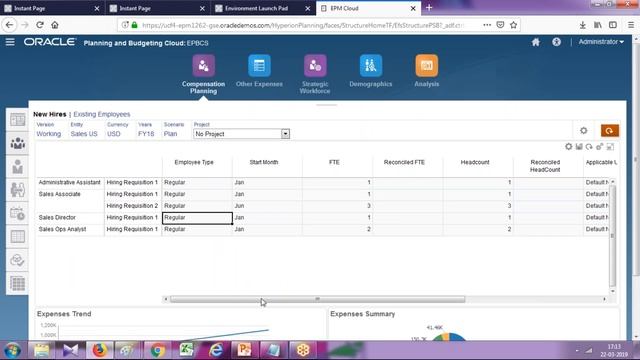The width and height of the screenshot is (640, 360).
Task: Open the form actions gear icon
Action: (x=569, y=147)
